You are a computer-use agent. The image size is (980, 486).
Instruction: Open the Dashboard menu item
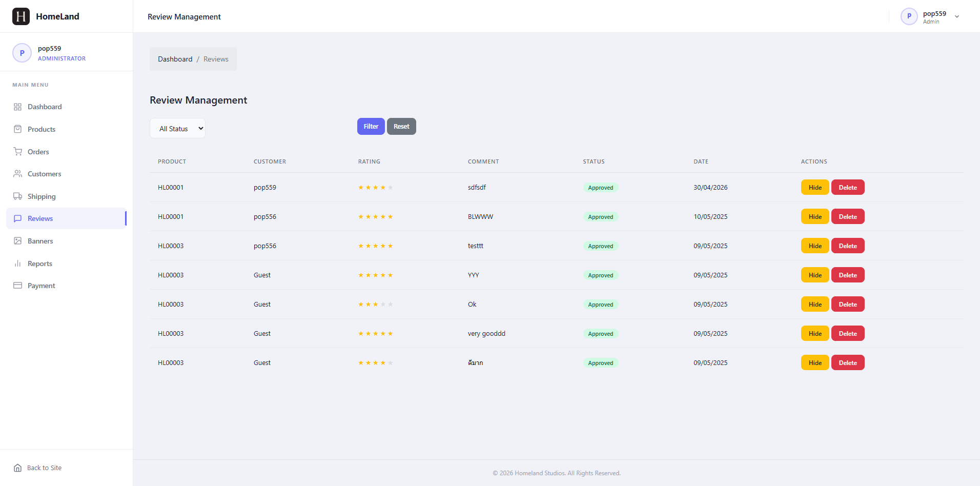(67, 107)
